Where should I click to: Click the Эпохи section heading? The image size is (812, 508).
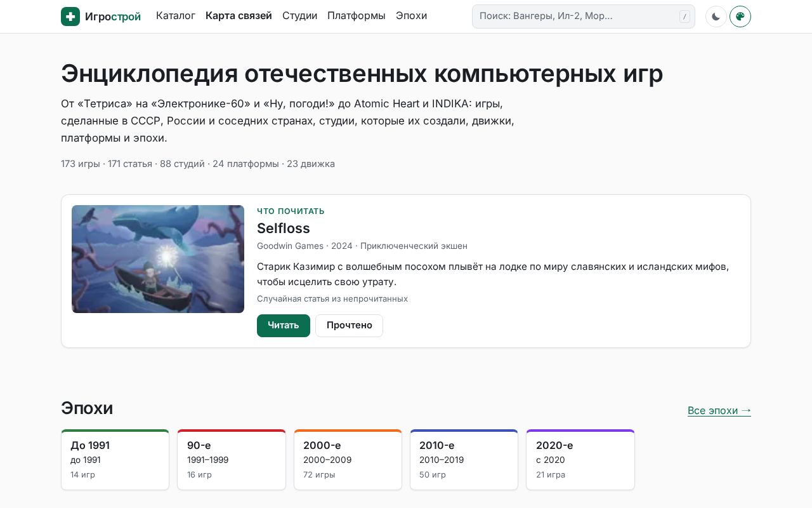(87, 408)
